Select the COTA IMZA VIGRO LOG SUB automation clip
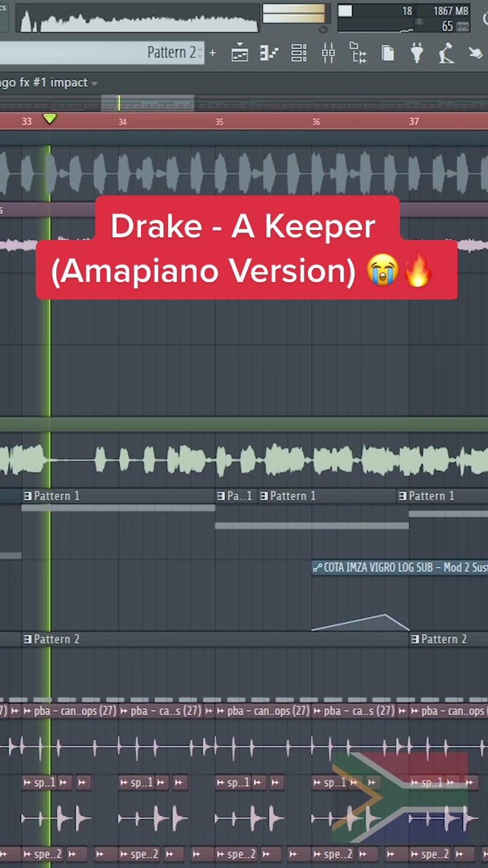Image resolution: width=488 pixels, height=868 pixels. click(x=400, y=567)
